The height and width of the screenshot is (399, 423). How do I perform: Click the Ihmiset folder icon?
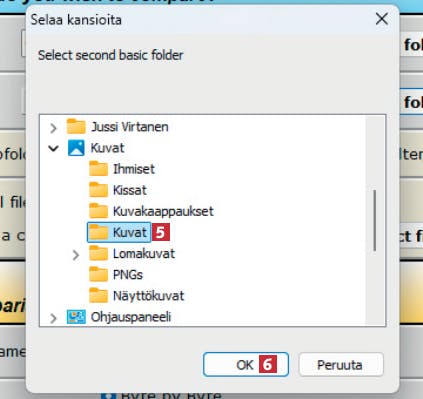tap(98, 169)
